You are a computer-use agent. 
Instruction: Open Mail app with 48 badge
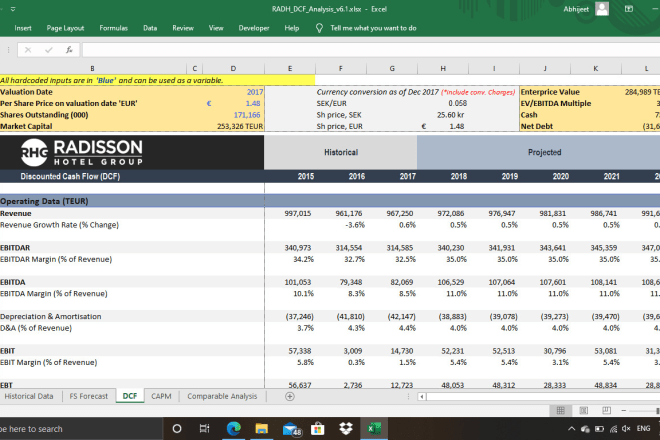click(x=291, y=429)
